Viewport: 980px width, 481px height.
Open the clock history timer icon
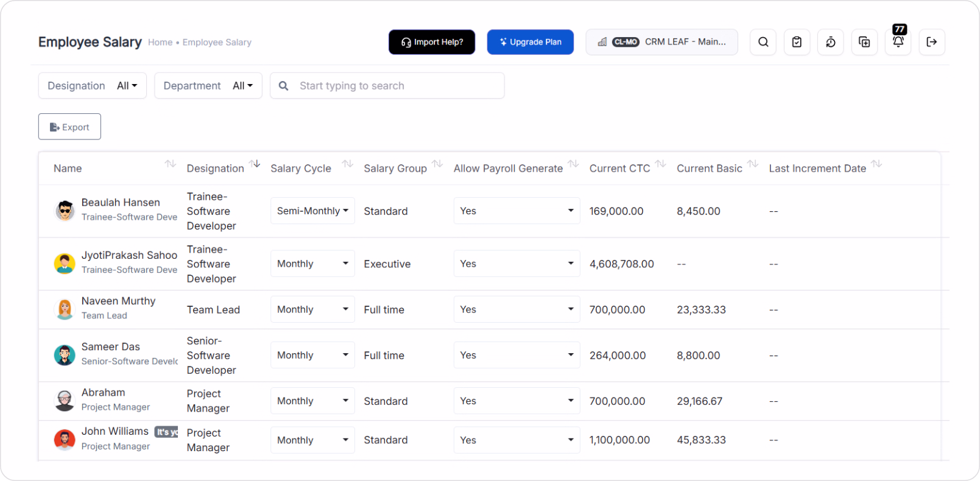click(x=831, y=42)
